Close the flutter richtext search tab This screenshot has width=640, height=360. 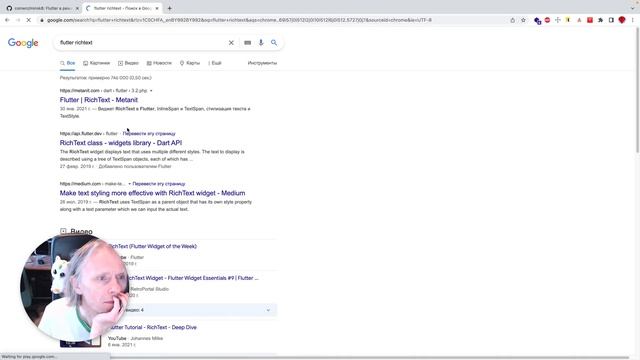tap(157, 8)
